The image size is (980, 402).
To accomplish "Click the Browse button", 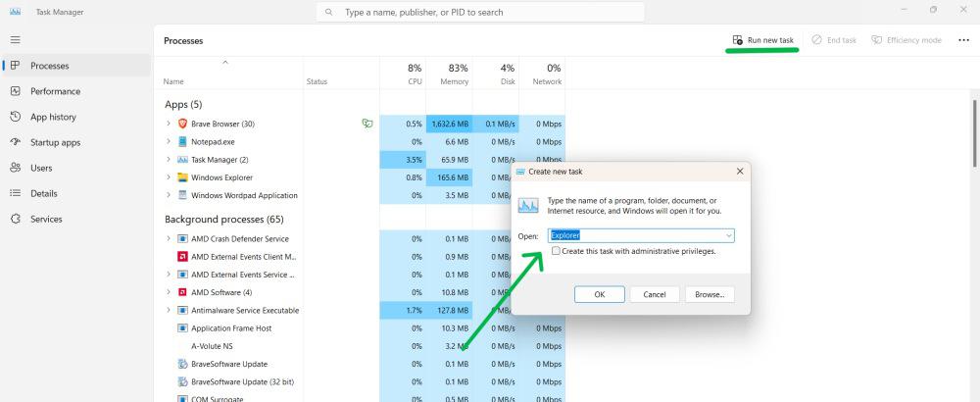I will click(710, 294).
